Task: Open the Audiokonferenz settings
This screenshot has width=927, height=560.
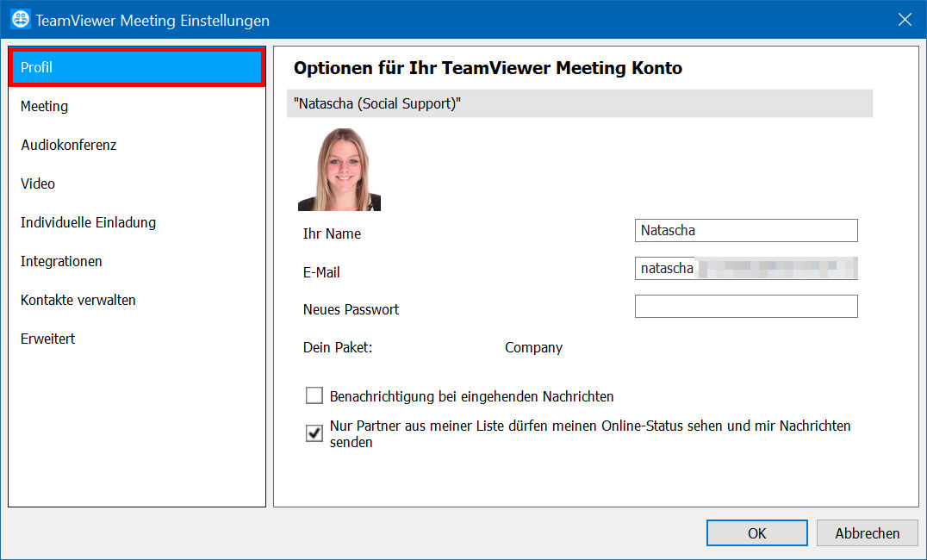Action: click(137, 145)
